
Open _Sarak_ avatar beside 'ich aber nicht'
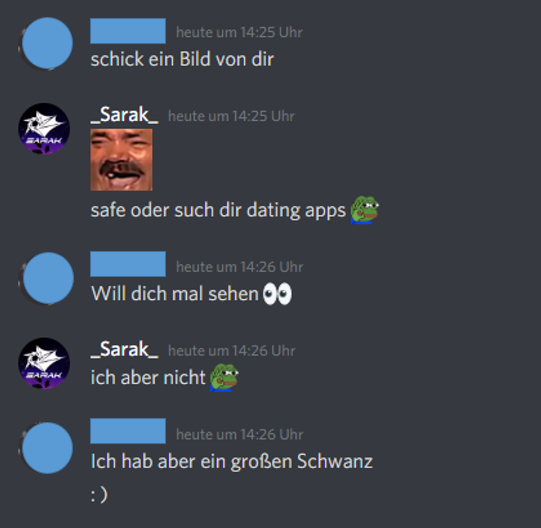44,363
